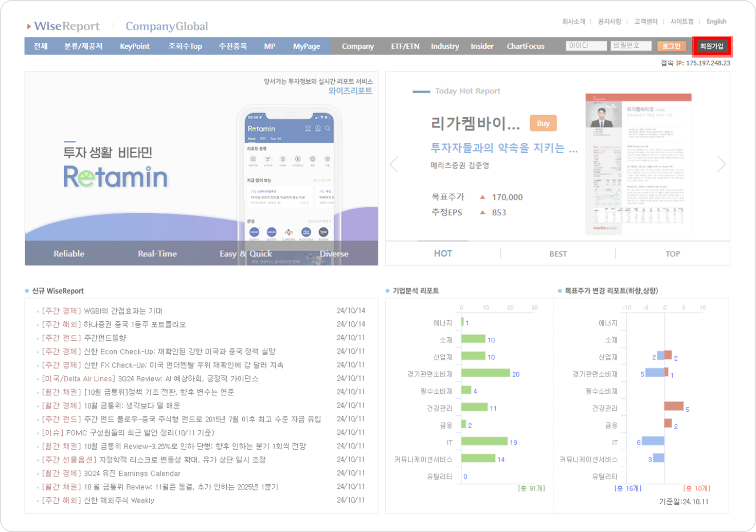Click the WiseReport logo
Screen dimensions: 756x532
[x=64, y=26]
